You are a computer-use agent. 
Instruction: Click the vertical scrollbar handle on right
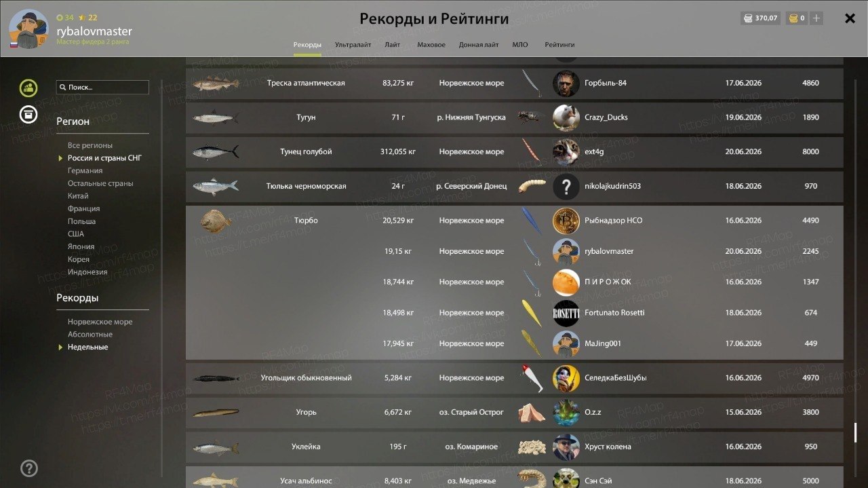coord(855,433)
